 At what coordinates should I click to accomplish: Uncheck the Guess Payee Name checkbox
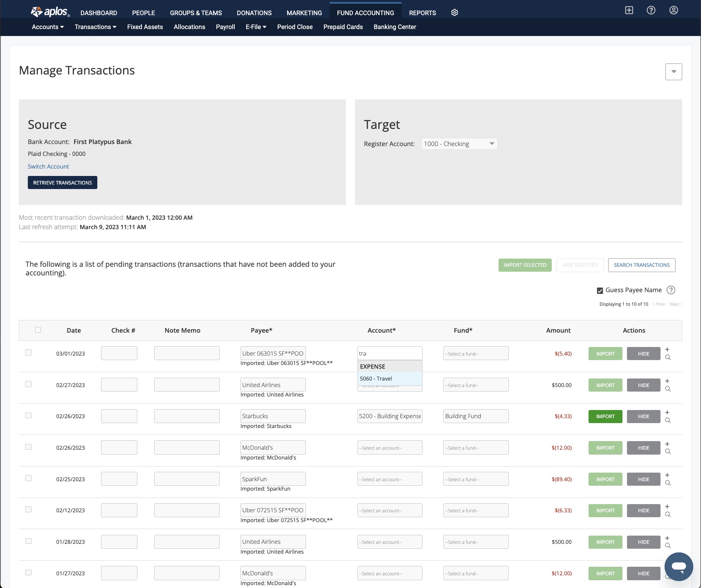600,291
